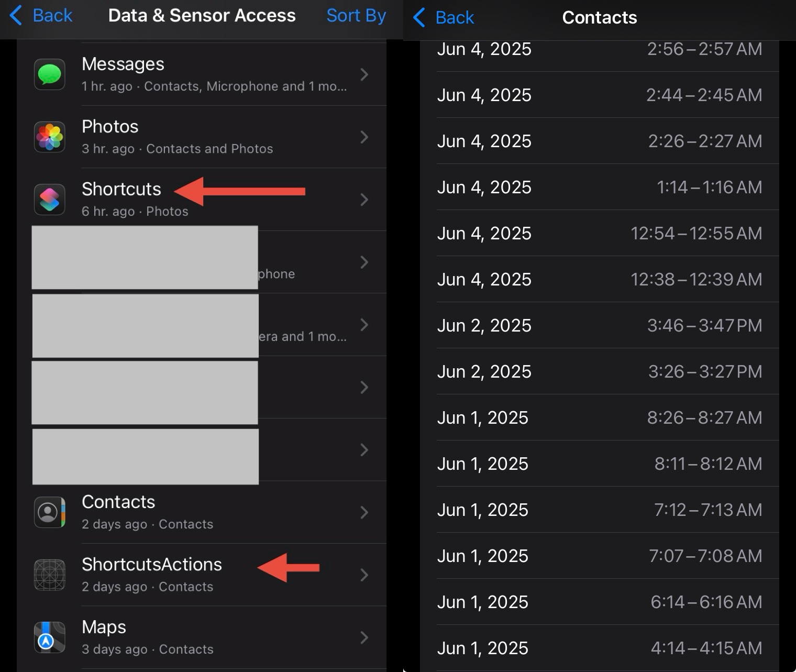Open the Maps entry
Screen dimensions: 796x672
point(202,637)
